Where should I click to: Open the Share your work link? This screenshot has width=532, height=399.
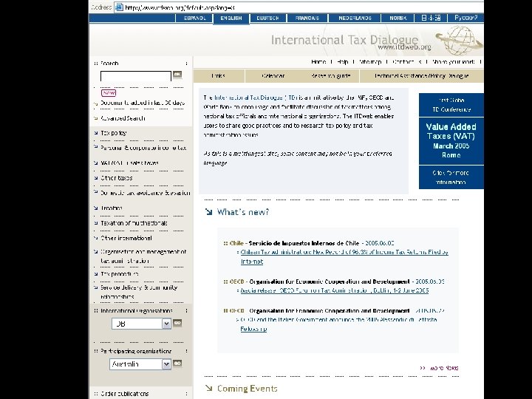(x=454, y=62)
